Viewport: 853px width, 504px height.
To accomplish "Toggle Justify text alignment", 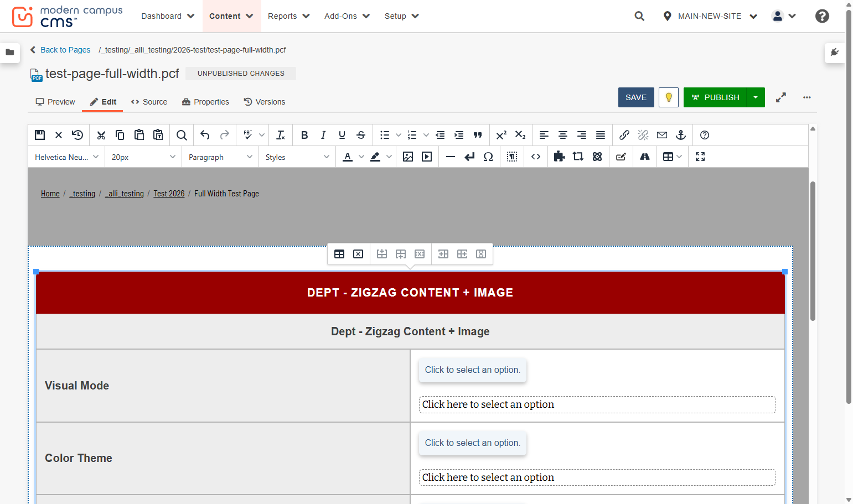I will point(601,135).
